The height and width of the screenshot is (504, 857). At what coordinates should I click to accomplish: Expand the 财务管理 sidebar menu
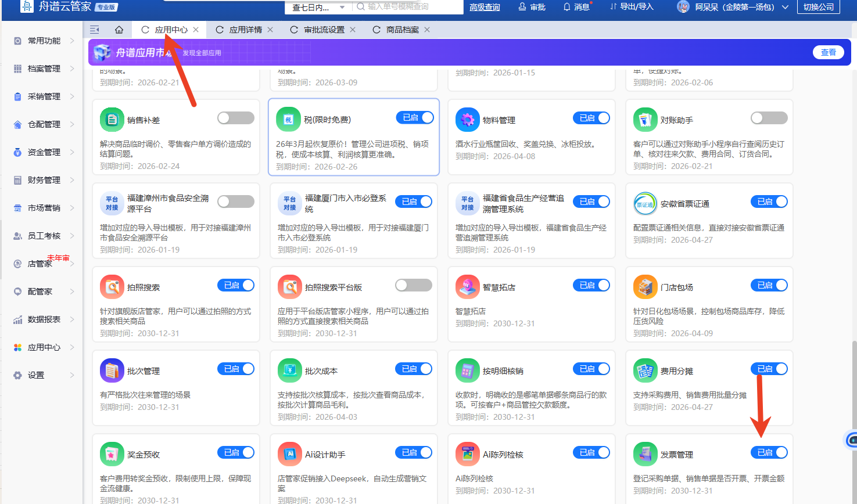[44, 180]
